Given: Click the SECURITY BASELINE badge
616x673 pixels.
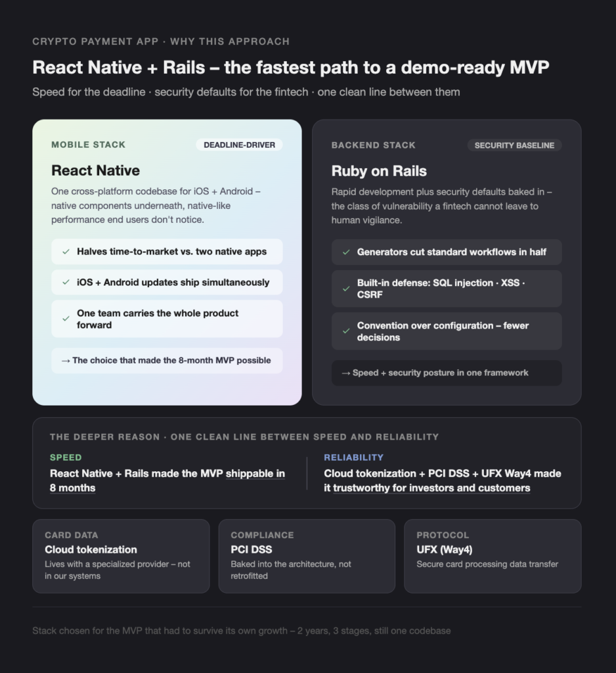Looking at the screenshot, I should [514, 145].
